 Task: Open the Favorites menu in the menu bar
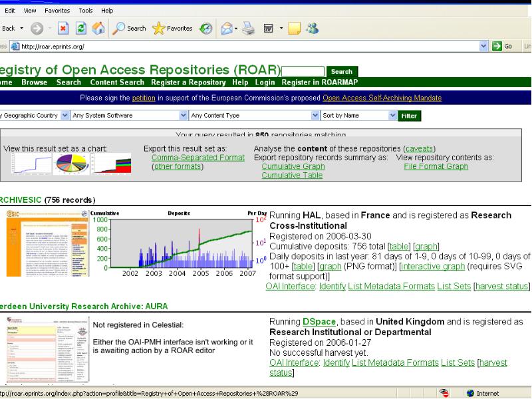pos(57,11)
